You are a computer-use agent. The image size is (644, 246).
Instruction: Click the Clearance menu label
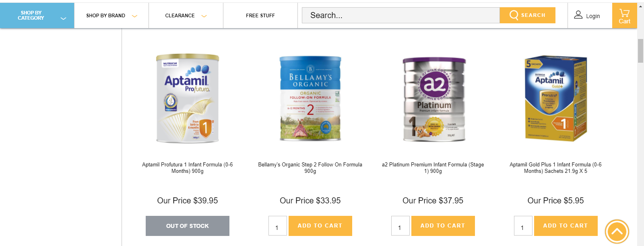(x=180, y=16)
